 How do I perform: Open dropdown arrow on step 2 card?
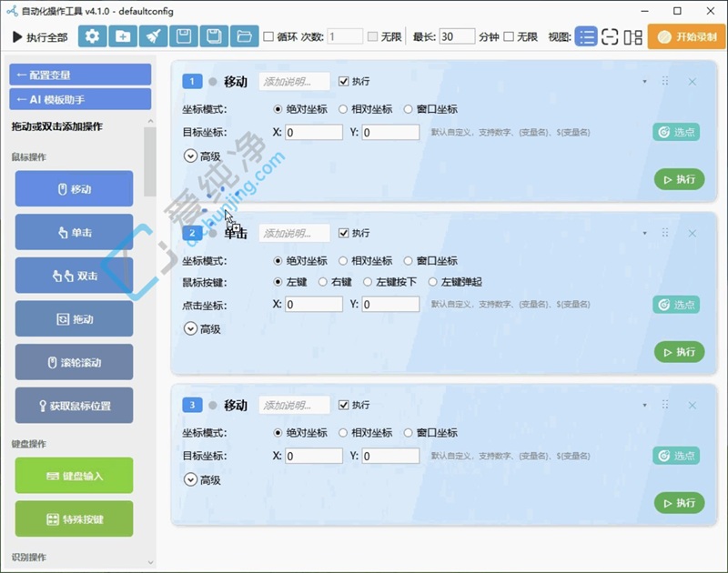644,234
